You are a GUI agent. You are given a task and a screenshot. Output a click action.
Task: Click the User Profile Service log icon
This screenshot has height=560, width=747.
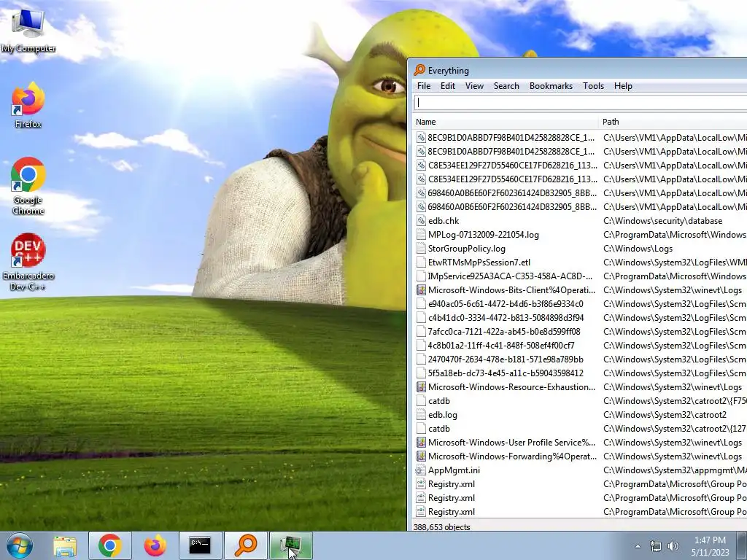[421, 442]
